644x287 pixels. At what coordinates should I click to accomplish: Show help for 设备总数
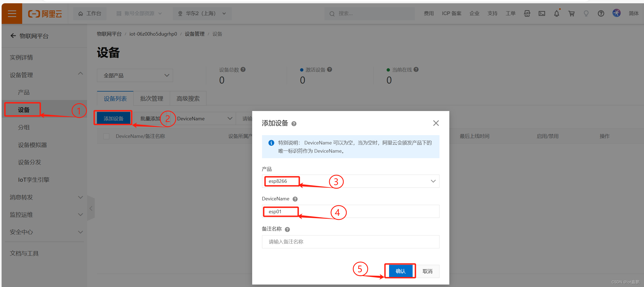[x=243, y=70]
